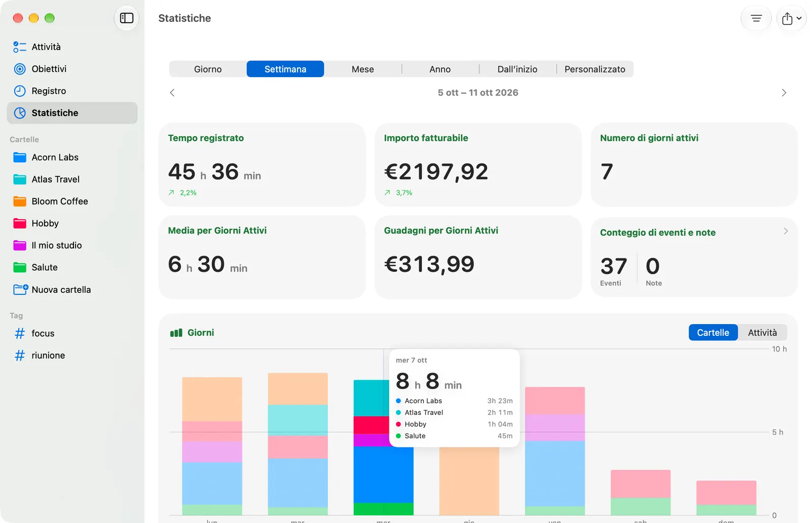This screenshot has width=812, height=523.
Task: Click the Numero di giorni attivi card
Action: pyautogui.click(x=694, y=164)
